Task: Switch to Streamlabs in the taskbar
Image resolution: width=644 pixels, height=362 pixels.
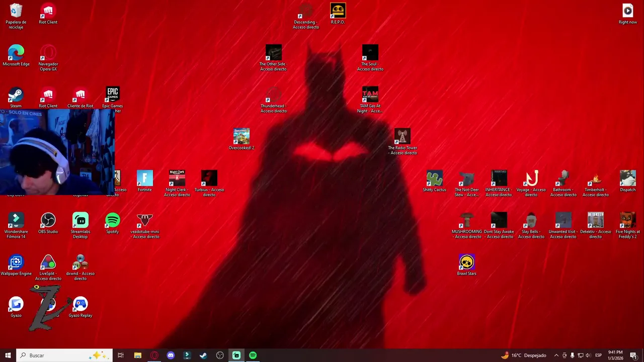Action: pyautogui.click(x=236, y=355)
